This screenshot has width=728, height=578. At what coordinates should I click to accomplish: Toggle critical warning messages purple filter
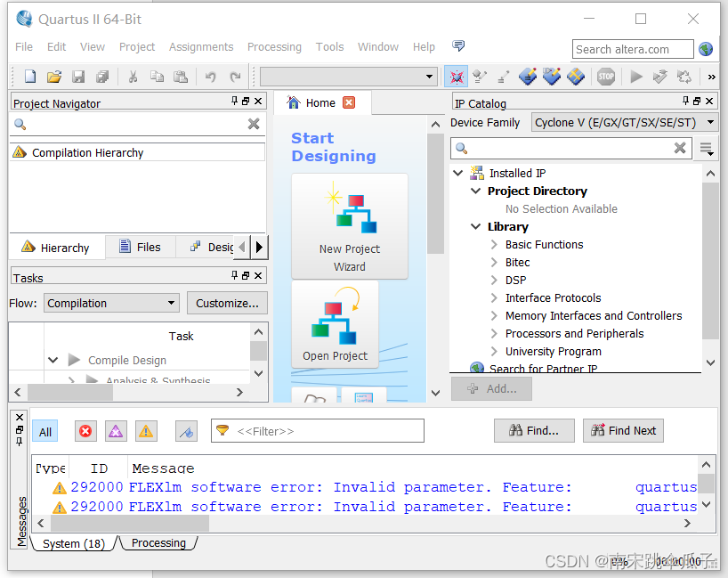click(x=116, y=432)
